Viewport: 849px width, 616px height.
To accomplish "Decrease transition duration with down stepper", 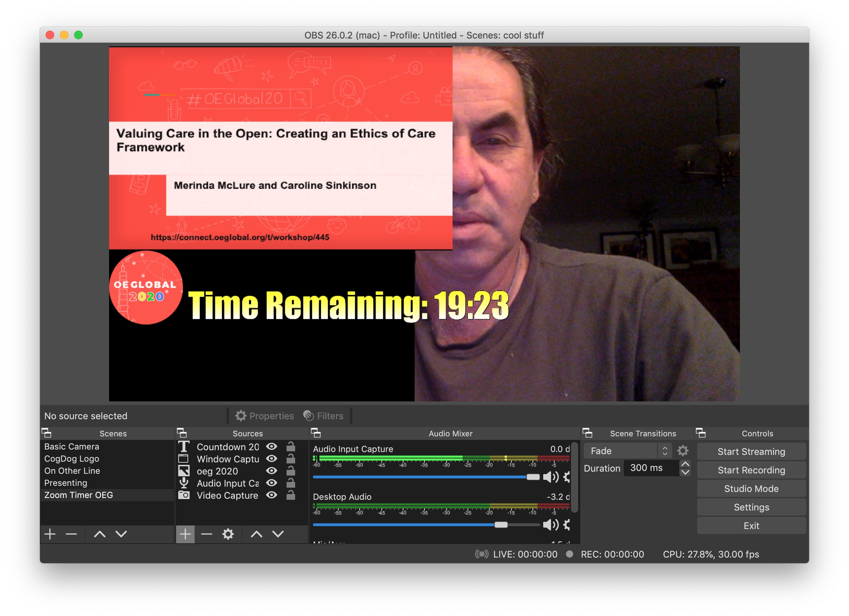I will (685, 472).
